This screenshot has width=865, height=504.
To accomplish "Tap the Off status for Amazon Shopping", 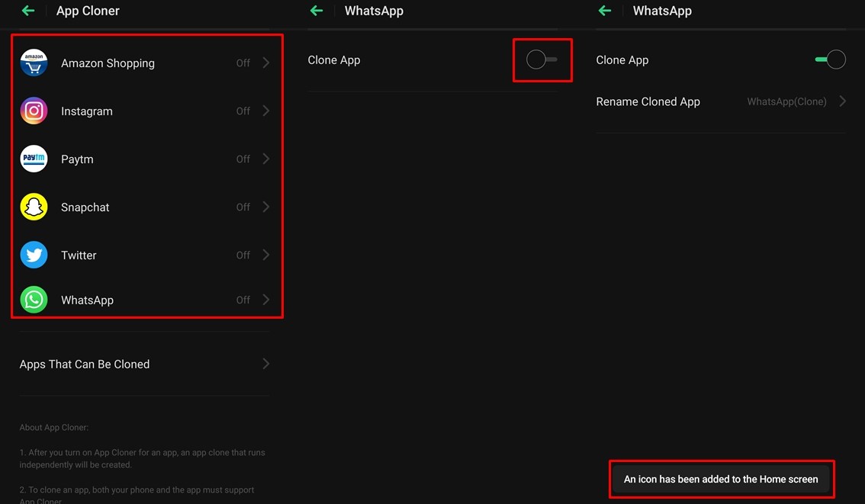I will tap(243, 63).
